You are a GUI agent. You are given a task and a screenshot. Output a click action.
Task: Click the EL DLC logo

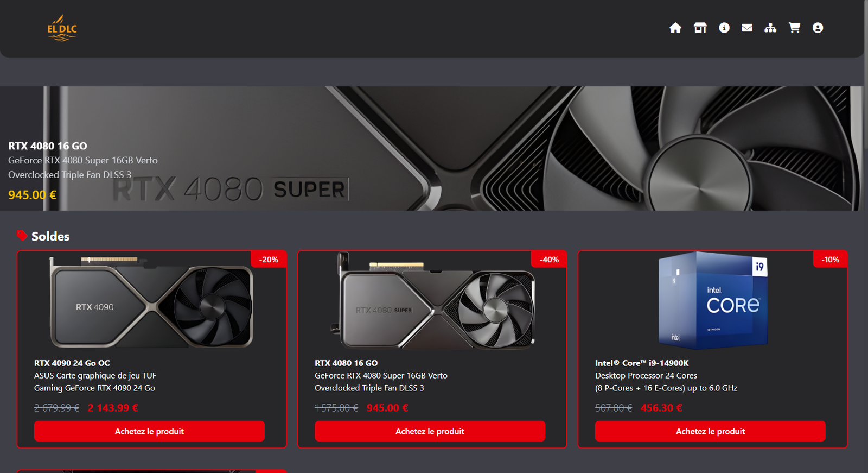tap(62, 28)
